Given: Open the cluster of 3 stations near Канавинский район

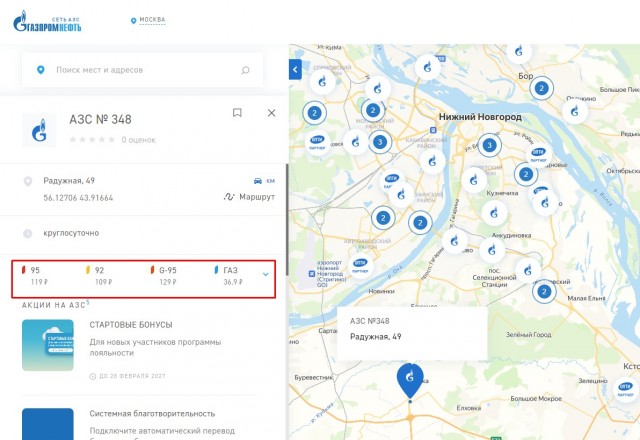Looking at the screenshot, I should pos(380,142).
